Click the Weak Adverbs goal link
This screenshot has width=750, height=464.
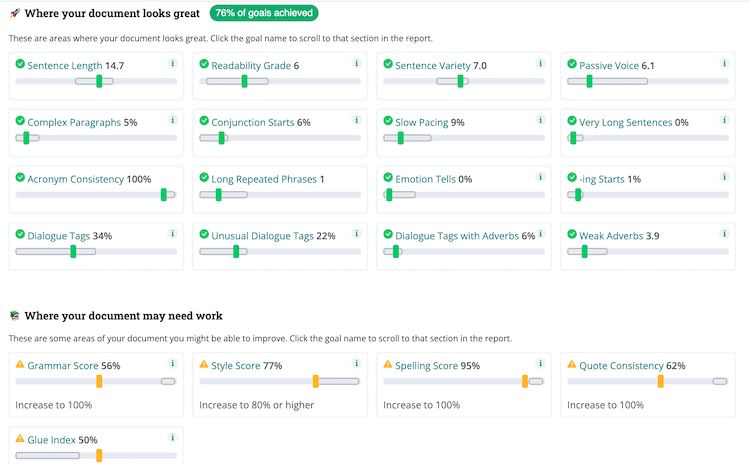pos(611,236)
